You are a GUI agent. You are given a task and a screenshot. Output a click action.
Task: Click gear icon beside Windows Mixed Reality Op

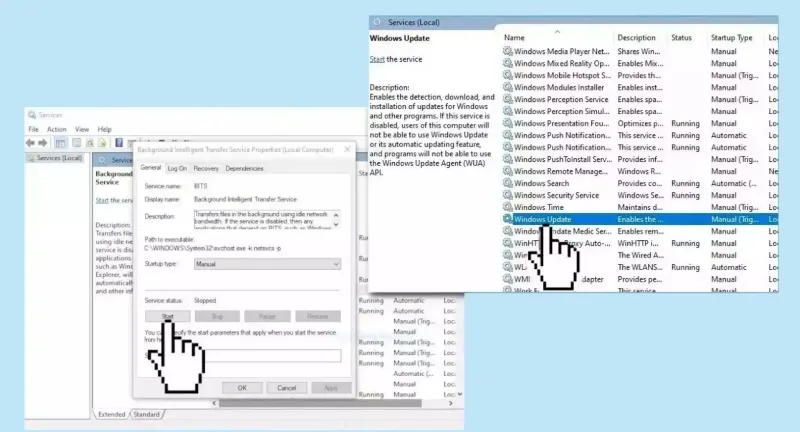pos(508,63)
